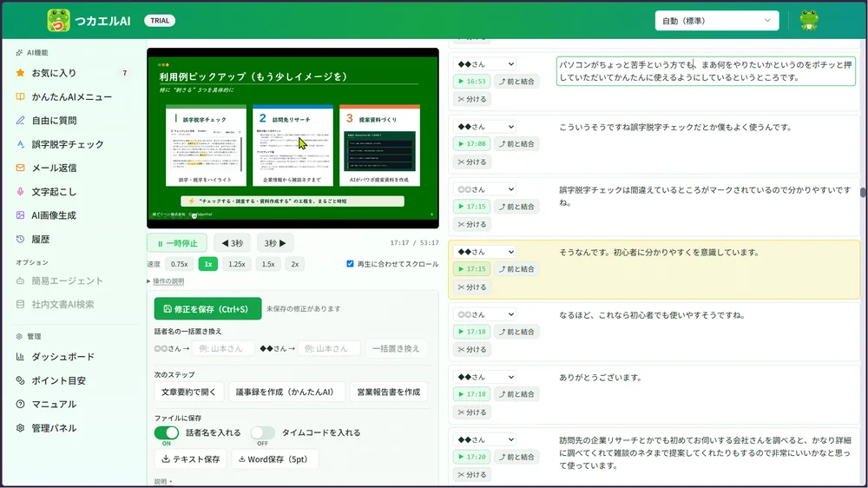868x488 pixels.
Task: Open speaker dropdown for highlighted そうなんです segment
Action: (485, 252)
